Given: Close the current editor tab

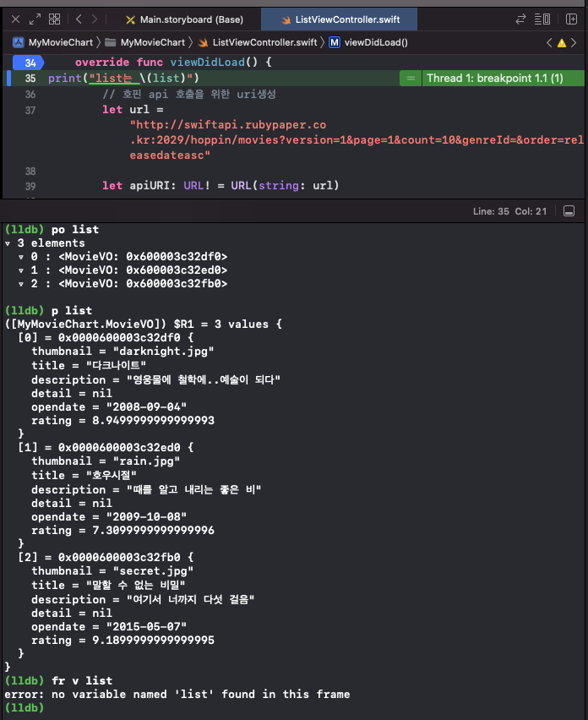Looking at the screenshot, I should click(15, 19).
